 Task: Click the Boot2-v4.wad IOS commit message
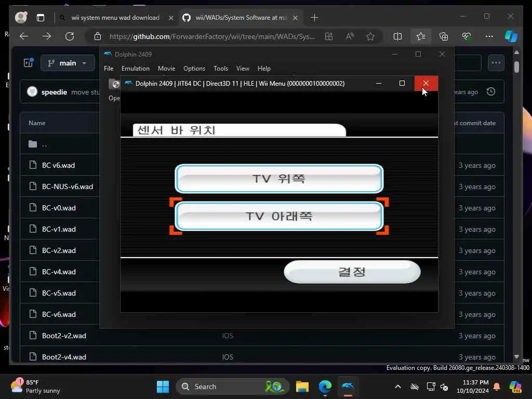click(228, 357)
